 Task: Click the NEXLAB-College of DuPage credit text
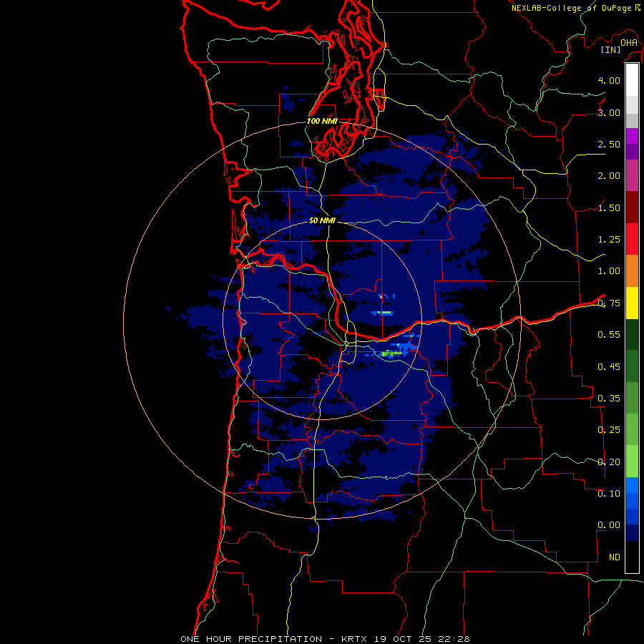pyautogui.click(x=572, y=8)
